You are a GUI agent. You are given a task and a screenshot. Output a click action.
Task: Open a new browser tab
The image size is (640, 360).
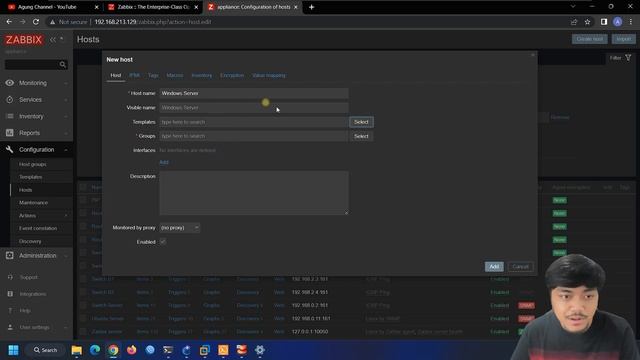pyautogui.click(x=311, y=7)
